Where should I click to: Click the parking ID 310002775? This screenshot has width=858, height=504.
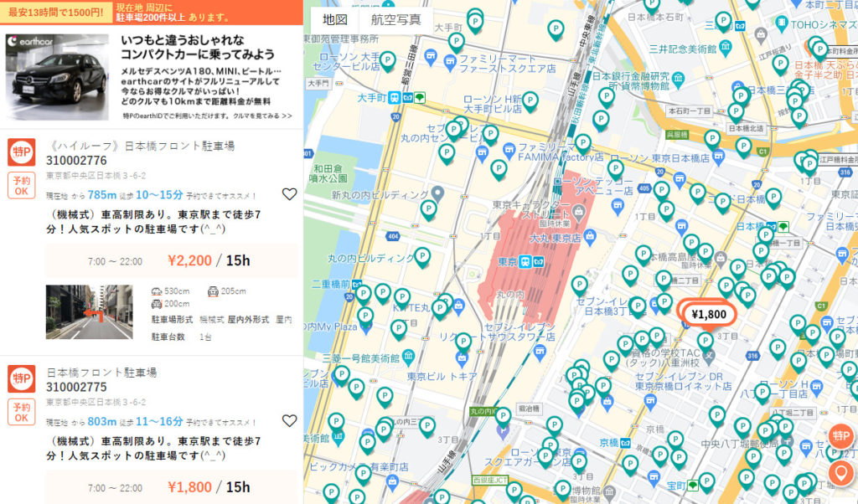click(x=76, y=387)
